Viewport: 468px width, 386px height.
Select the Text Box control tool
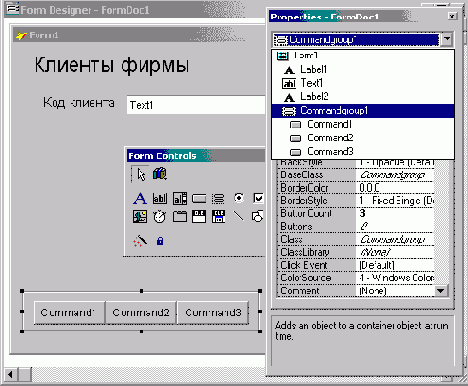point(160,199)
